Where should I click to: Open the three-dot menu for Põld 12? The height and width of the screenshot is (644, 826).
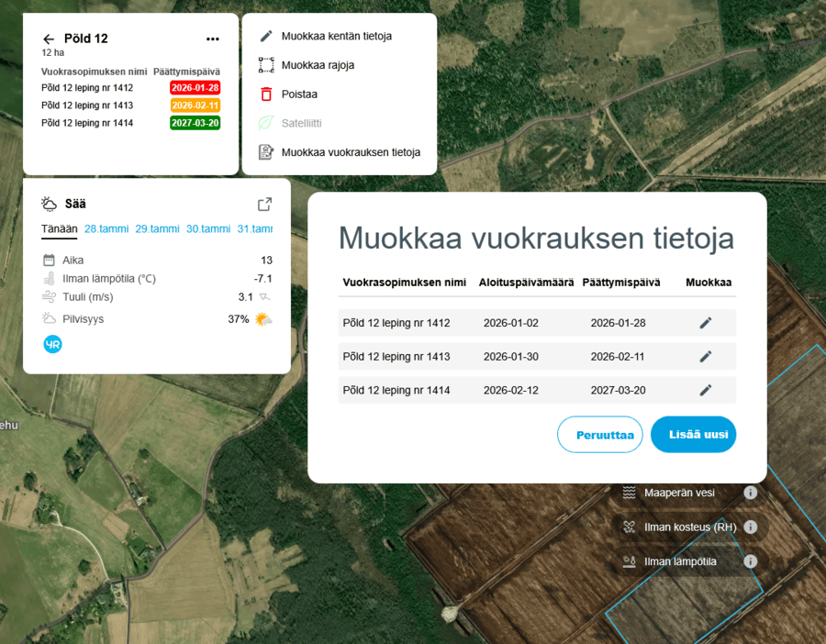tap(213, 39)
